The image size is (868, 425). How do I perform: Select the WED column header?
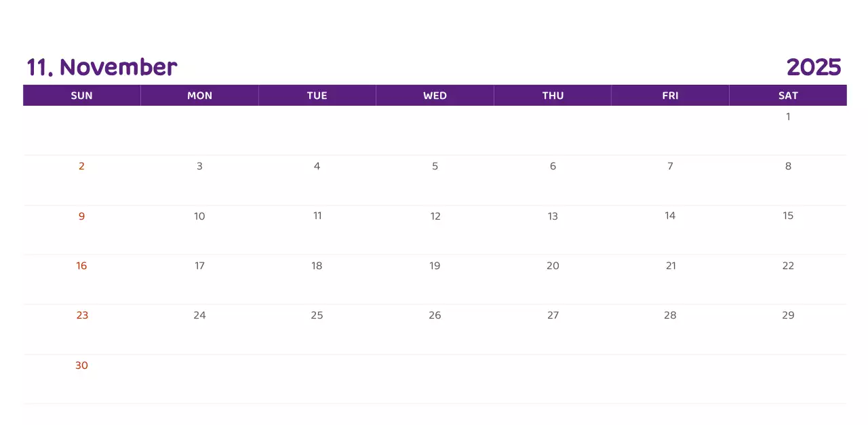(435, 96)
